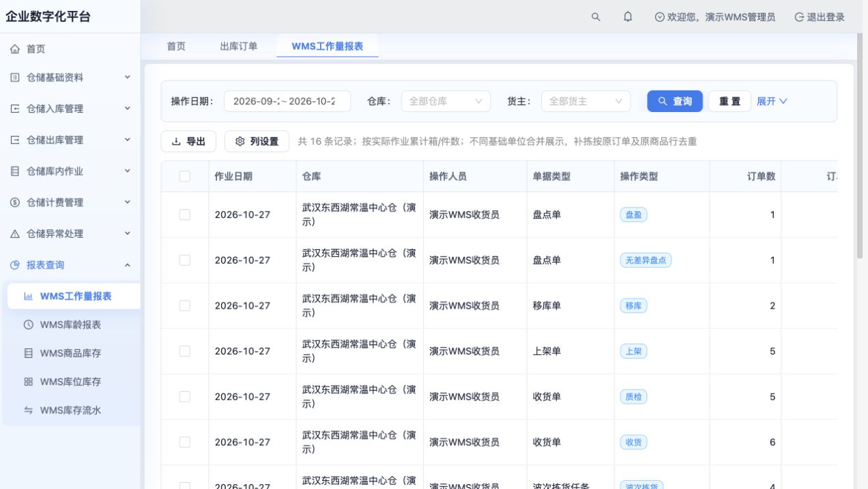868x489 pixels.
Task: Click the 操作日期 date range field
Action: pyautogui.click(x=287, y=101)
